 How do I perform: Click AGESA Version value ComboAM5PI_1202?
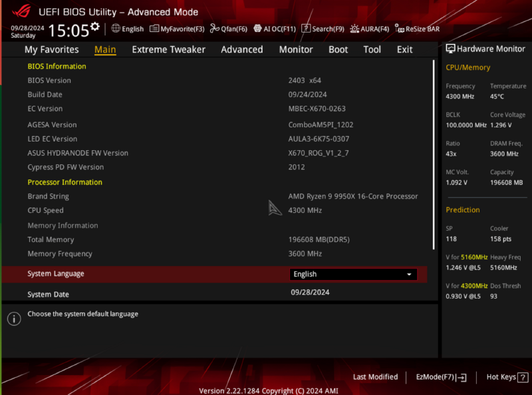(x=321, y=125)
